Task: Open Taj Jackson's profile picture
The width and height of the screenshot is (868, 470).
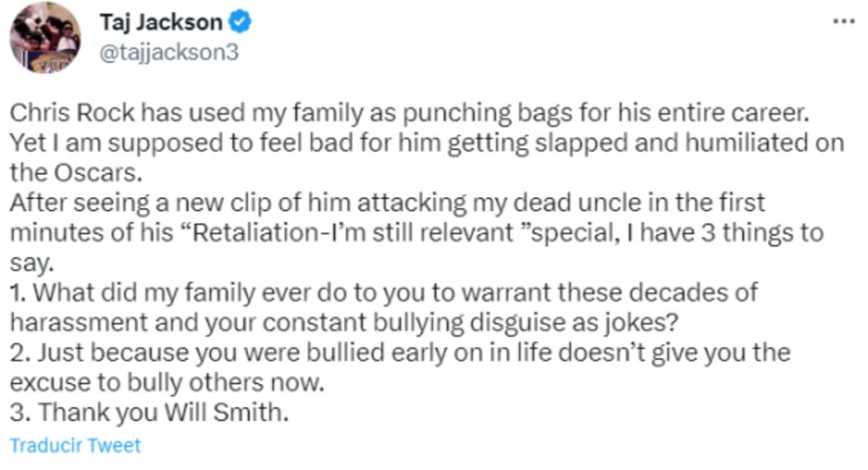Action: (45, 37)
